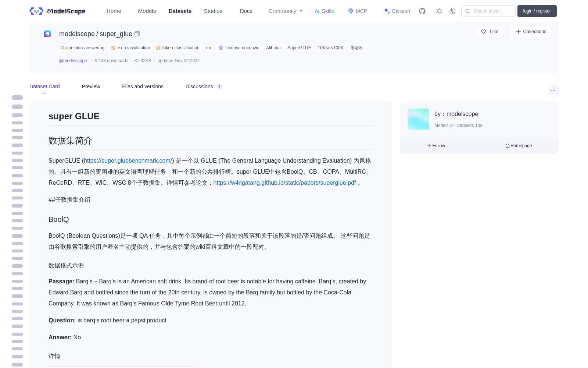Screen dimensions: 588x368
Task: Click the token-classification tag
Action: [178, 48]
